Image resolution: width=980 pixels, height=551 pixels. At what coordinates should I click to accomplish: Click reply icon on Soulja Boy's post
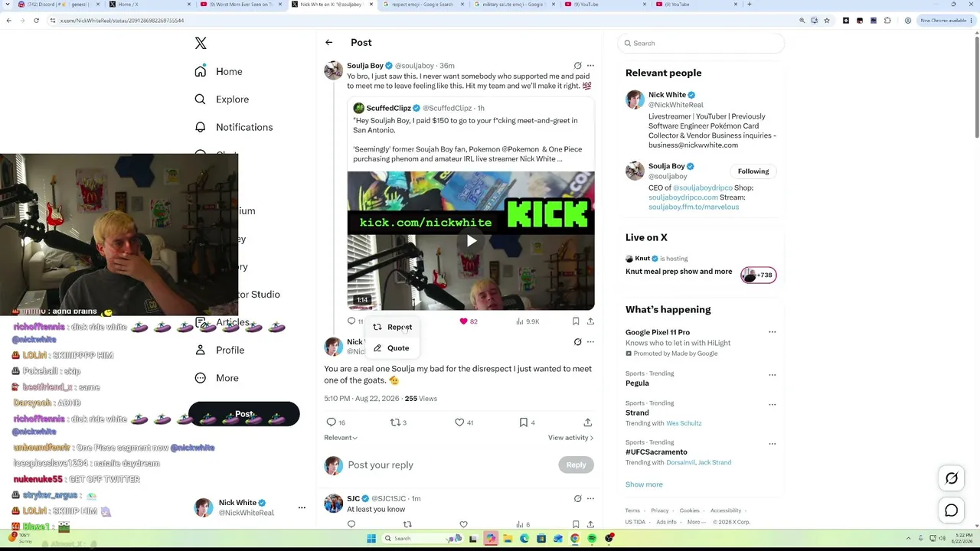pos(351,321)
